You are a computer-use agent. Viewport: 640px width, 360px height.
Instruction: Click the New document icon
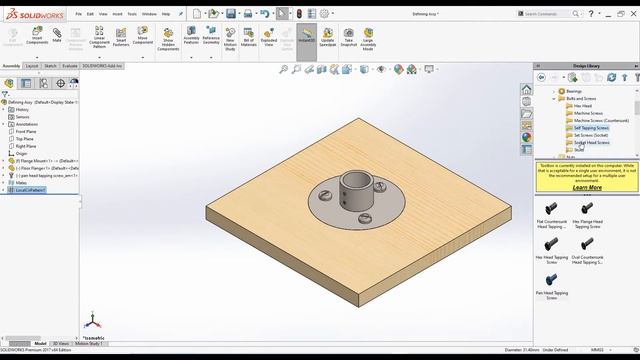[197, 14]
